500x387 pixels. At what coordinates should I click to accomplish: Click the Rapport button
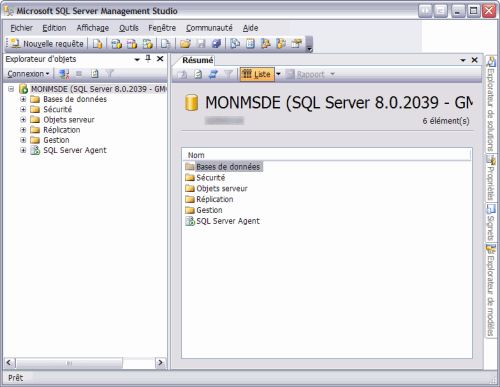(306, 74)
